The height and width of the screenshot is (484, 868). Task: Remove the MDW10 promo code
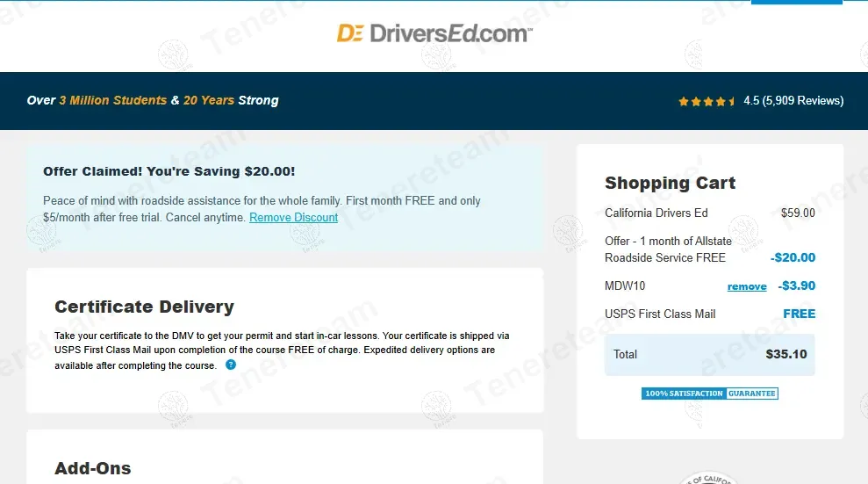coord(747,286)
